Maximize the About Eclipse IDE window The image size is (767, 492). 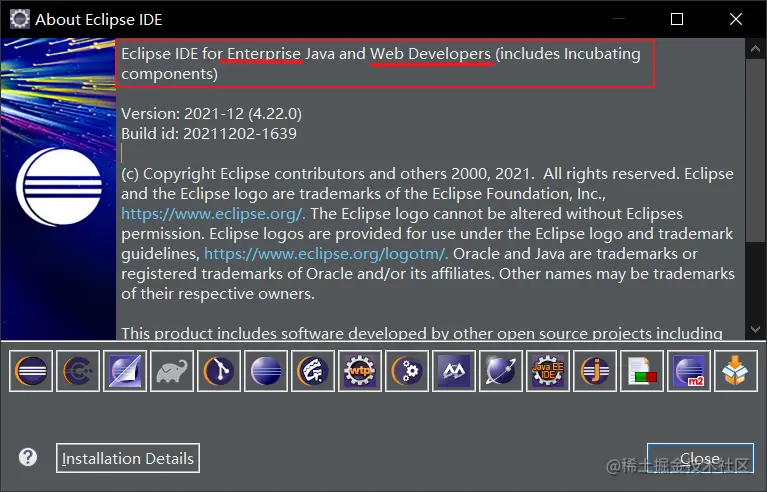click(x=677, y=19)
